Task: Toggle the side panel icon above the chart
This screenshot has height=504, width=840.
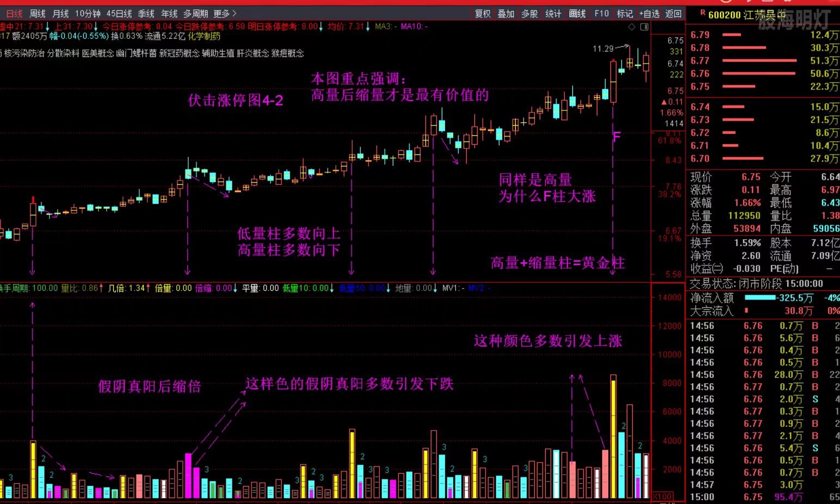Action: click(x=644, y=27)
